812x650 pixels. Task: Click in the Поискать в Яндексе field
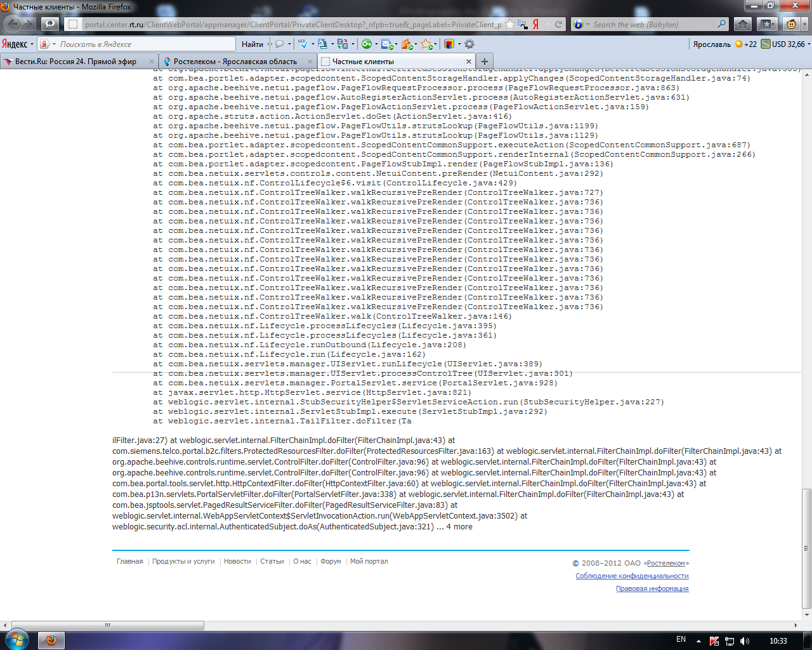[x=146, y=44]
